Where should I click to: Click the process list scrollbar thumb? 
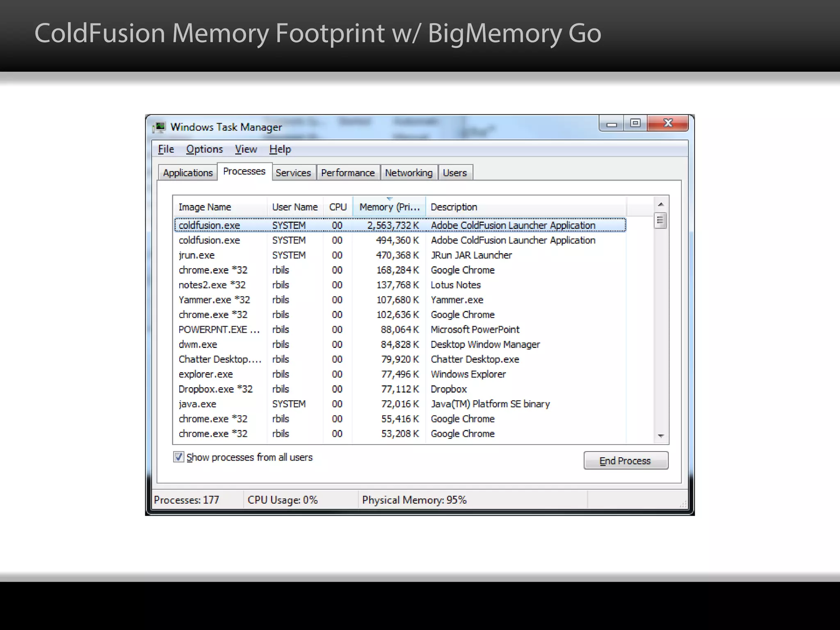(x=660, y=221)
